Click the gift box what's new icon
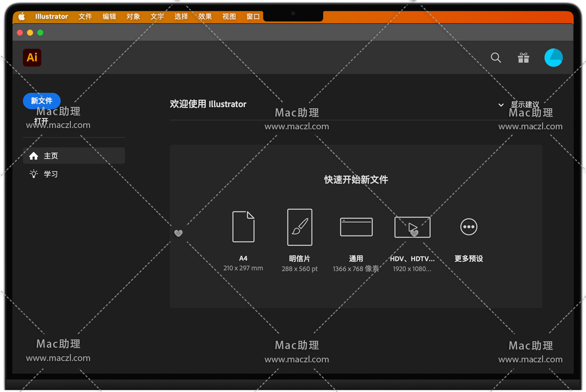This screenshot has height=392, width=586. pyautogui.click(x=523, y=58)
